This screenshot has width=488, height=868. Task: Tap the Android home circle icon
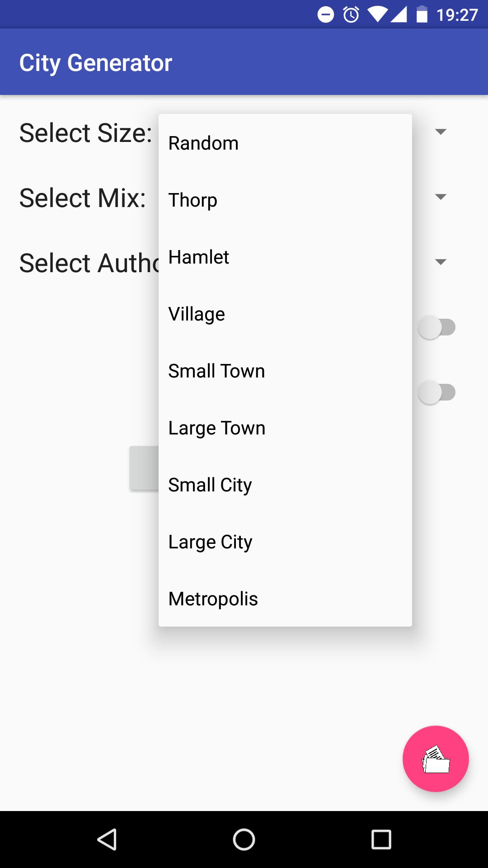coord(244,840)
